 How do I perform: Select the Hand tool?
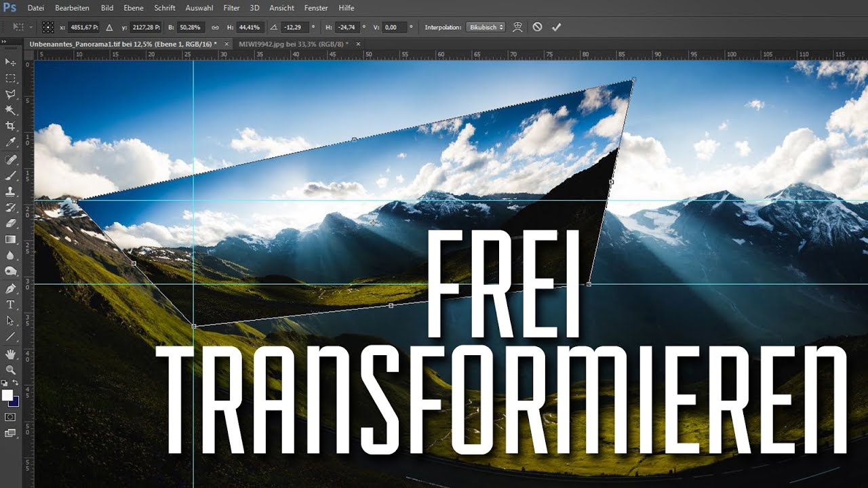tap(10, 354)
